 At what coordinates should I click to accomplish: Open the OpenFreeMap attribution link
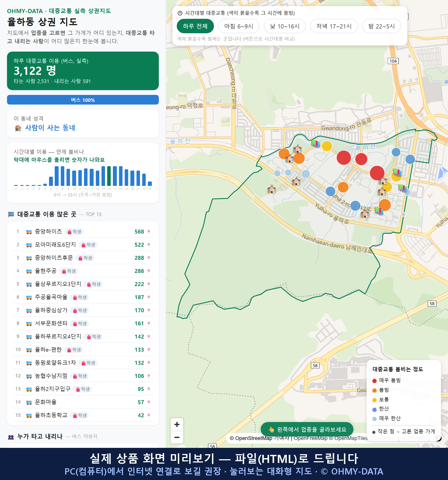tap(310, 438)
